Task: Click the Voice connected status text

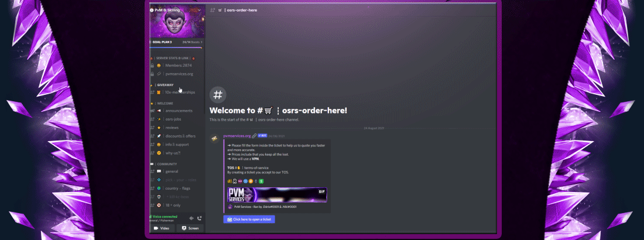Action: [x=165, y=217]
